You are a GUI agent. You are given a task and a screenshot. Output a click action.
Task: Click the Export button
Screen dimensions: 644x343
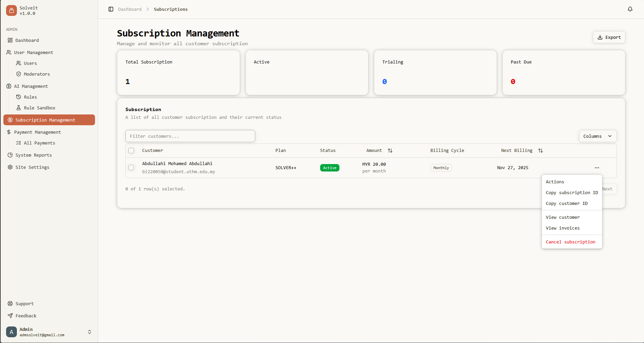[609, 37]
